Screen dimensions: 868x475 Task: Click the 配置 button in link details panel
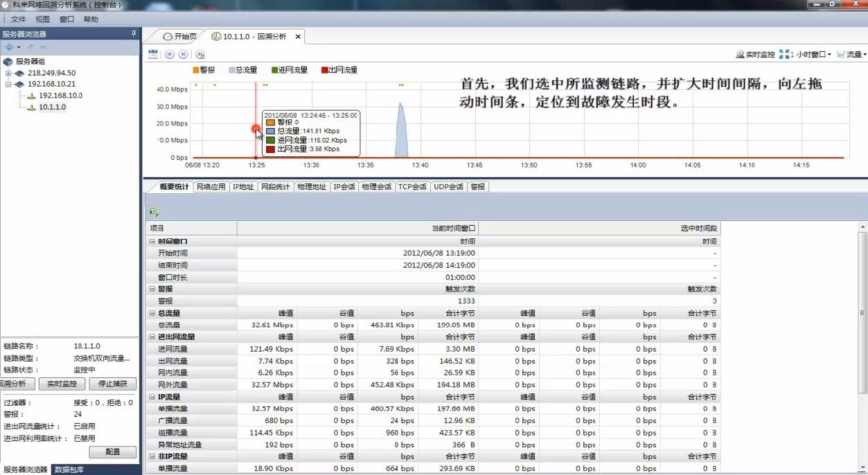[112, 452]
